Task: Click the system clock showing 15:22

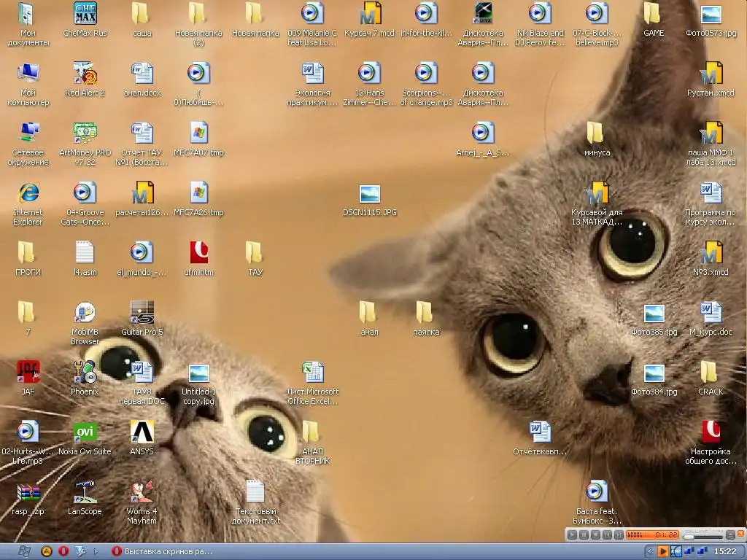Action: (x=724, y=551)
